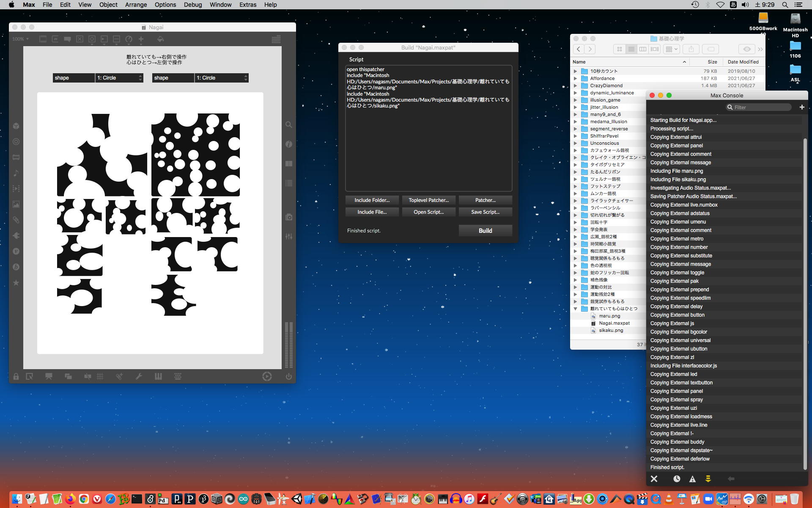Clear the Max Console with X icon

654,479
